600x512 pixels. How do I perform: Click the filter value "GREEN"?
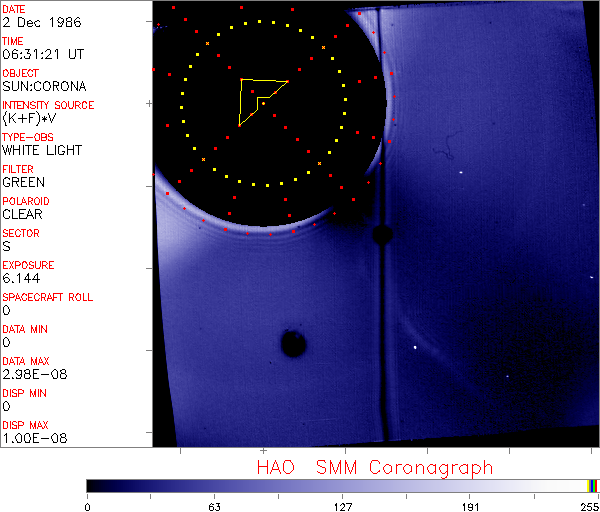click(23, 182)
